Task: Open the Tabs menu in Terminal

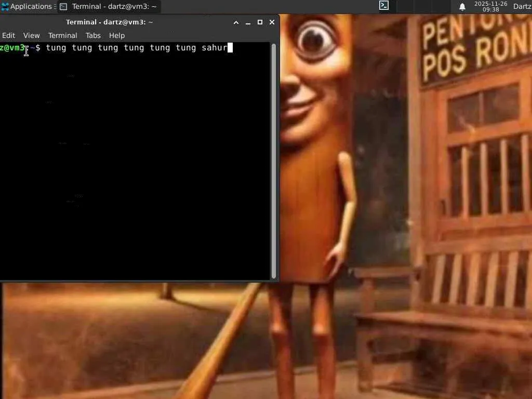Action: click(93, 35)
